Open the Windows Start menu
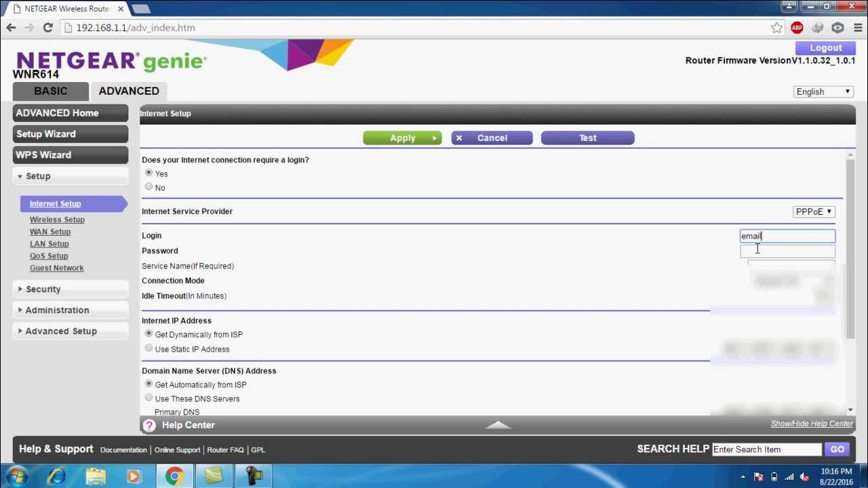 pos(16,476)
